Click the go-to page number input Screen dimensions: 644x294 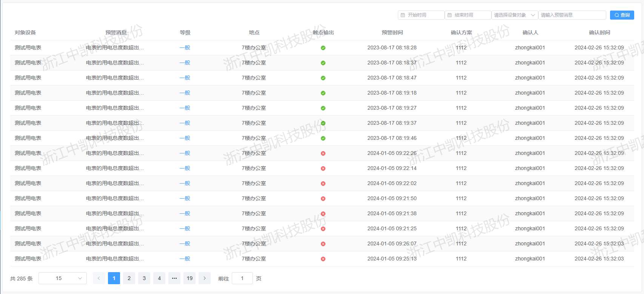tap(242, 278)
